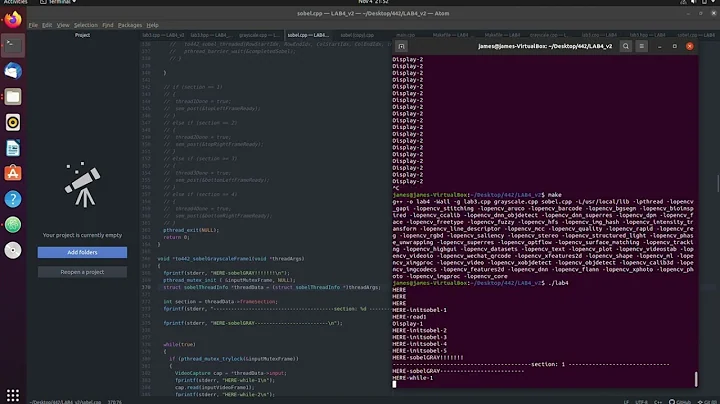The image size is (720, 404).
Task: Click the terminal window title text
Action: [x=545, y=46]
